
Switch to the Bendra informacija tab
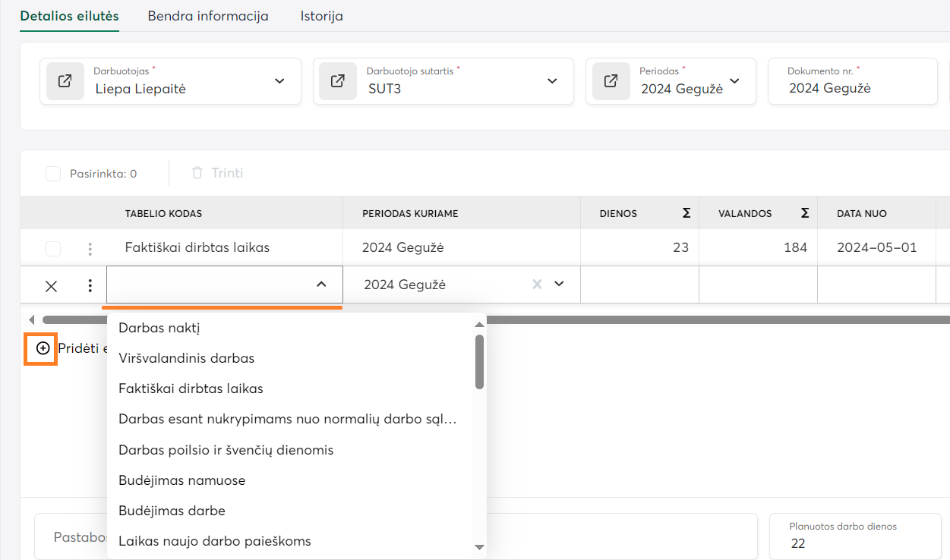click(x=208, y=16)
